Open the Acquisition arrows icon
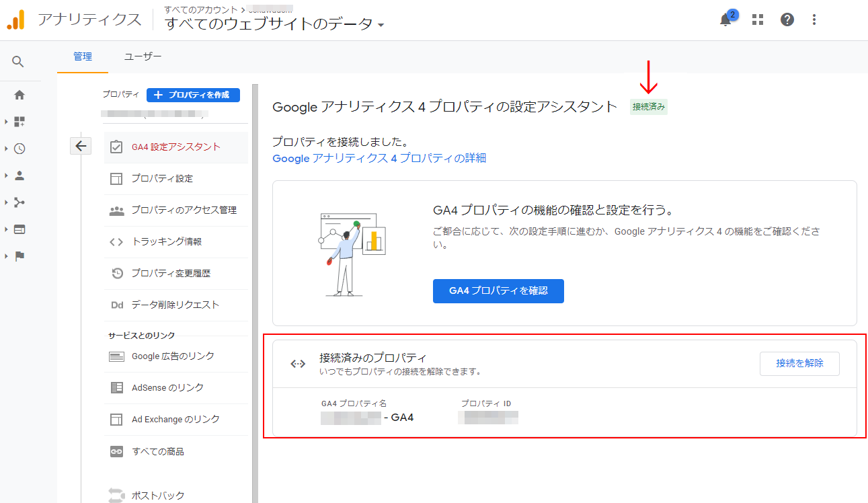This screenshot has width=868, height=503. pyautogui.click(x=19, y=202)
